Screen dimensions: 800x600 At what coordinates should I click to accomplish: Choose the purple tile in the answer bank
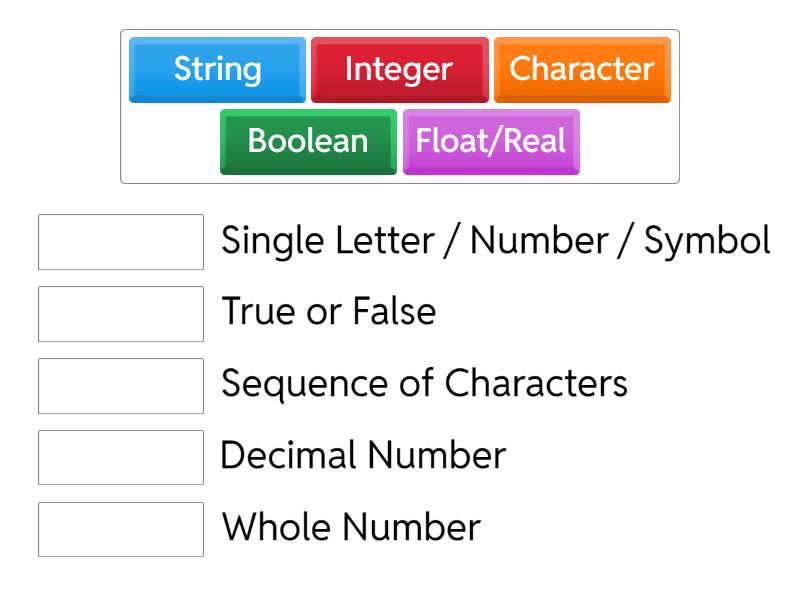(491, 141)
